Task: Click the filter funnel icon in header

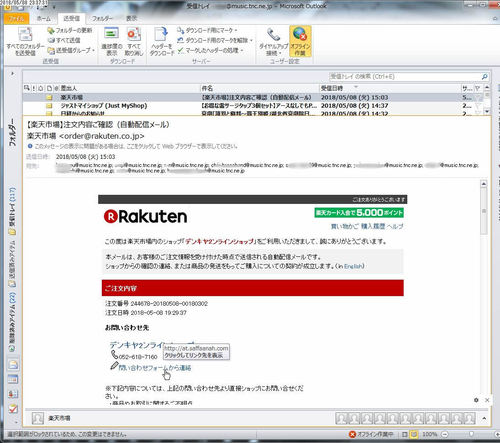Action: [478, 88]
